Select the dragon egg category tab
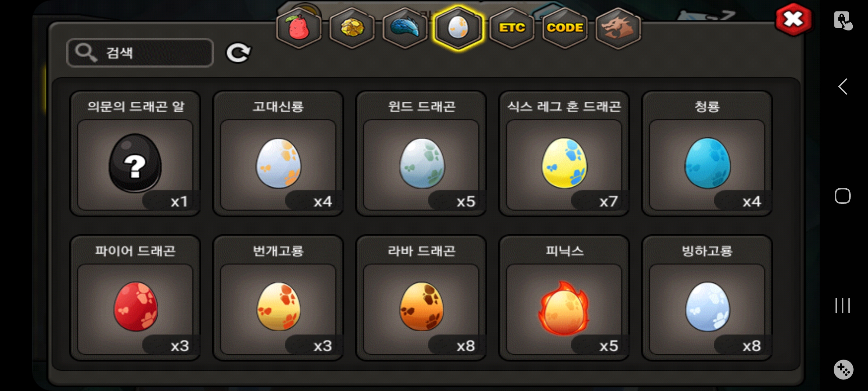 (458, 28)
